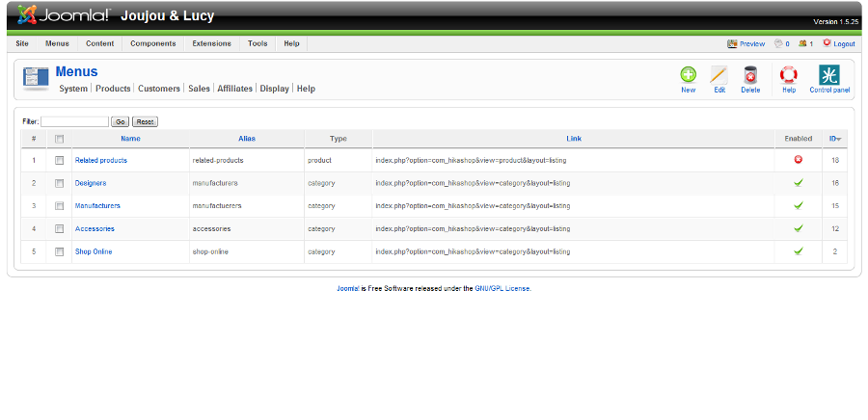Viewport: 868px width, 420px height.
Task: Click the GNU/GPL License link
Action: (502, 288)
